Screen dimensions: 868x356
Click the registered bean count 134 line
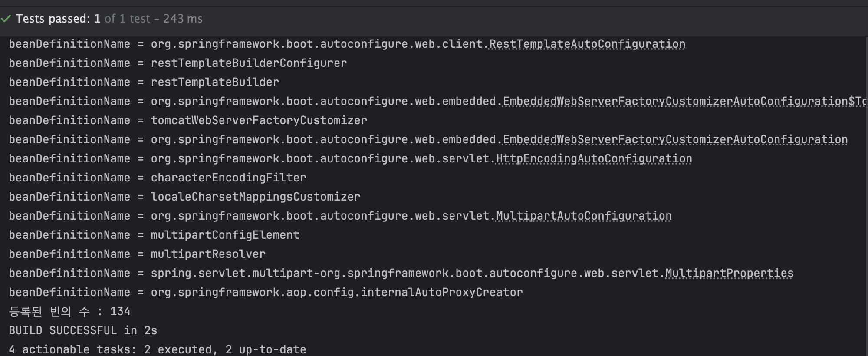[69, 312]
